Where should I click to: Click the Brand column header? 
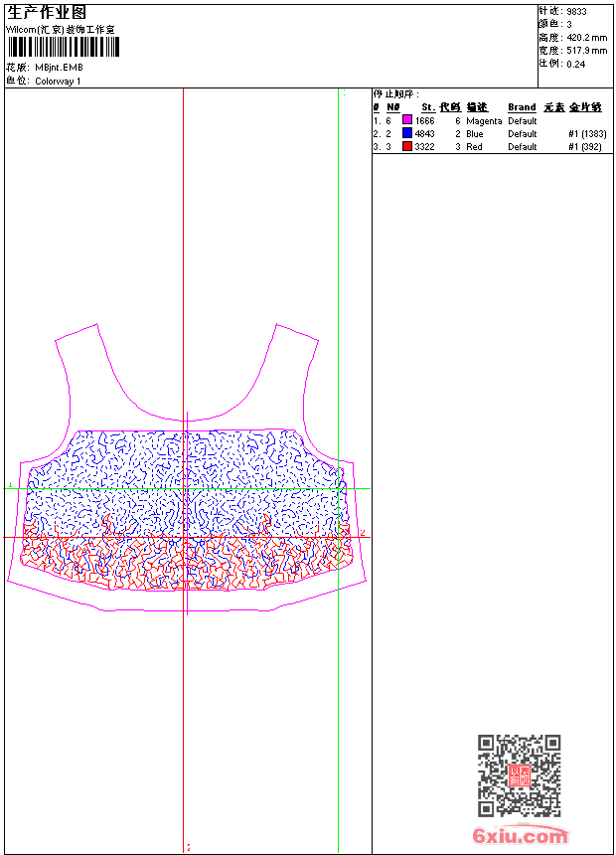522,107
